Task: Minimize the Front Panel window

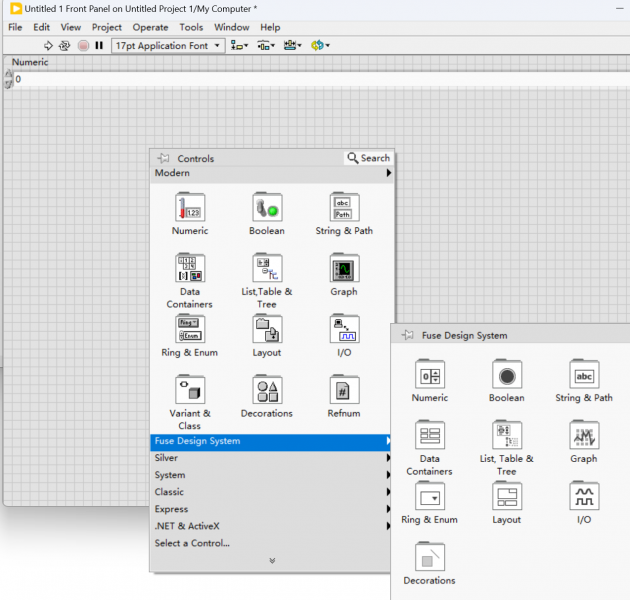Action: point(620,8)
